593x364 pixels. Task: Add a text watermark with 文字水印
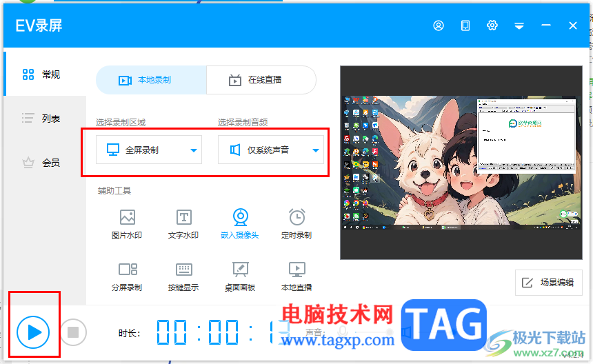pos(183,224)
